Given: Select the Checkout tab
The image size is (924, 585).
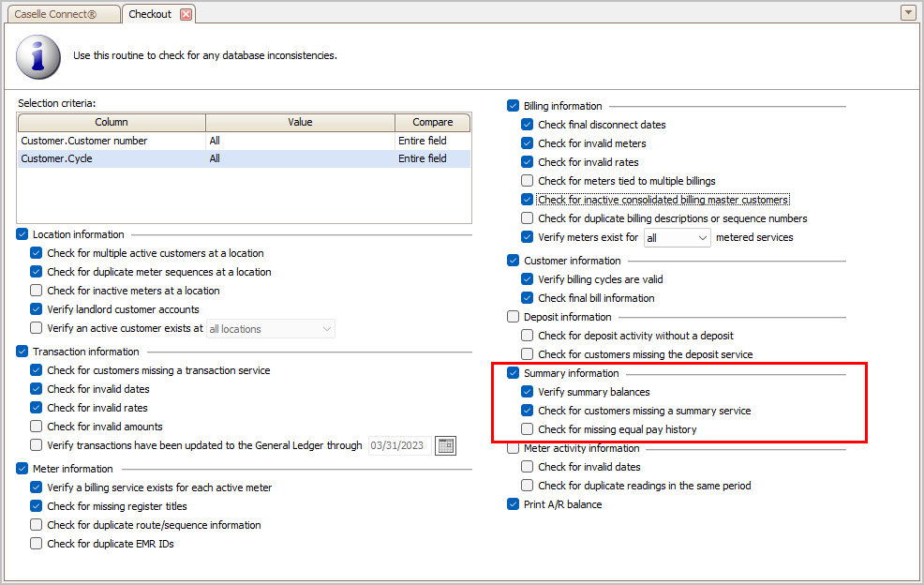Looking at the screenshot, I should click(150, 14).
